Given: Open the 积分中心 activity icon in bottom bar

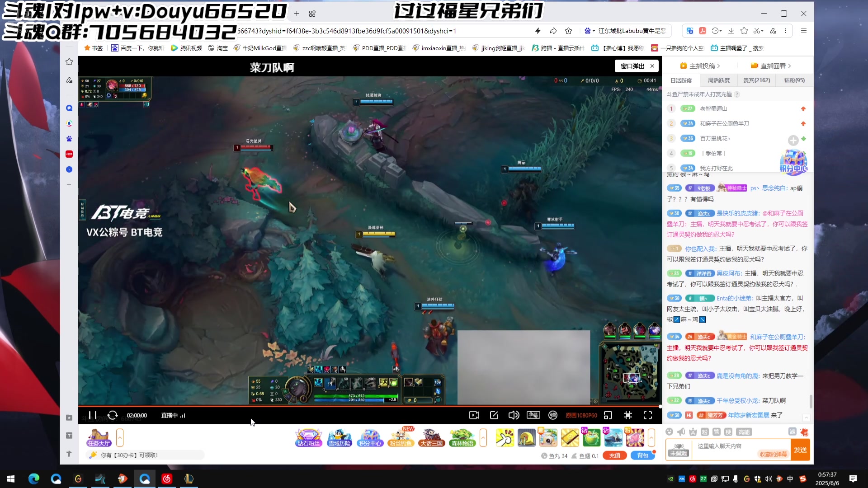Looking at the screenshot, I should (370, 437).
